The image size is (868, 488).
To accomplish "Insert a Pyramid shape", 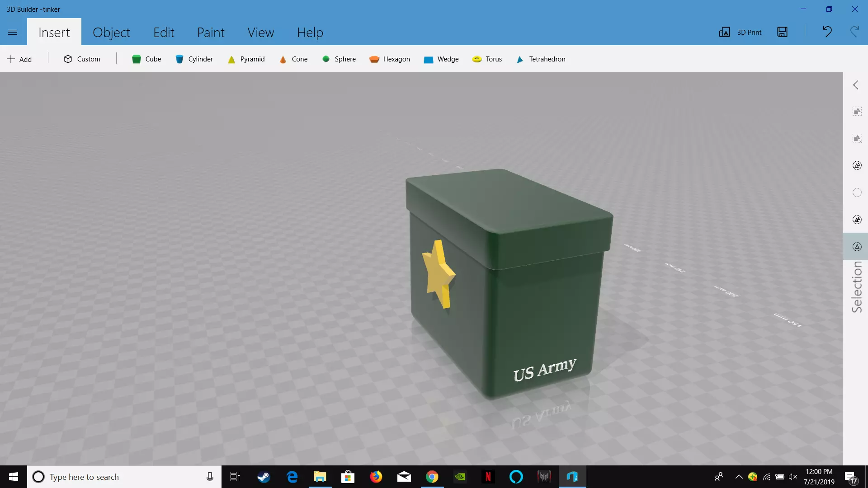I will point(246,59).
